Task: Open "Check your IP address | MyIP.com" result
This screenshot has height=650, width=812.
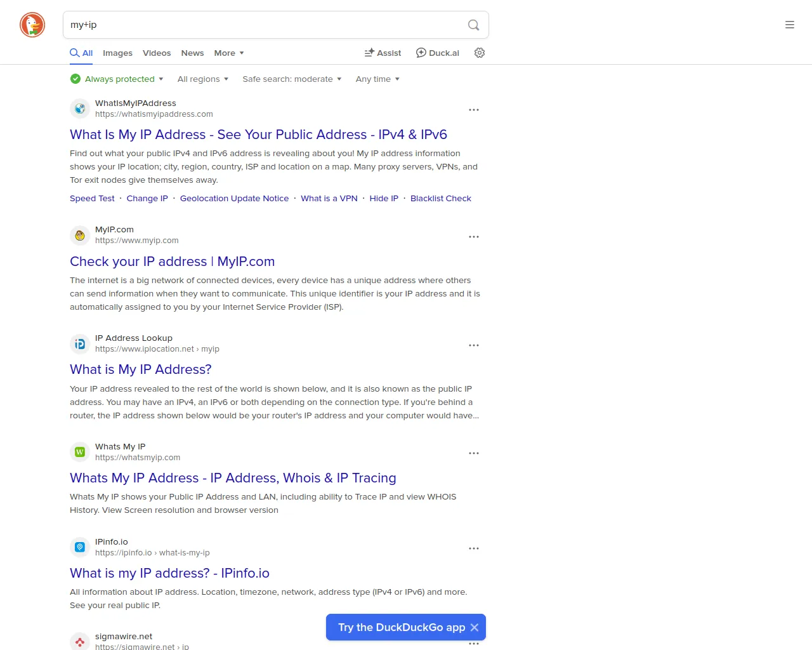Action: pyautogui.click(x=172, y=262)
